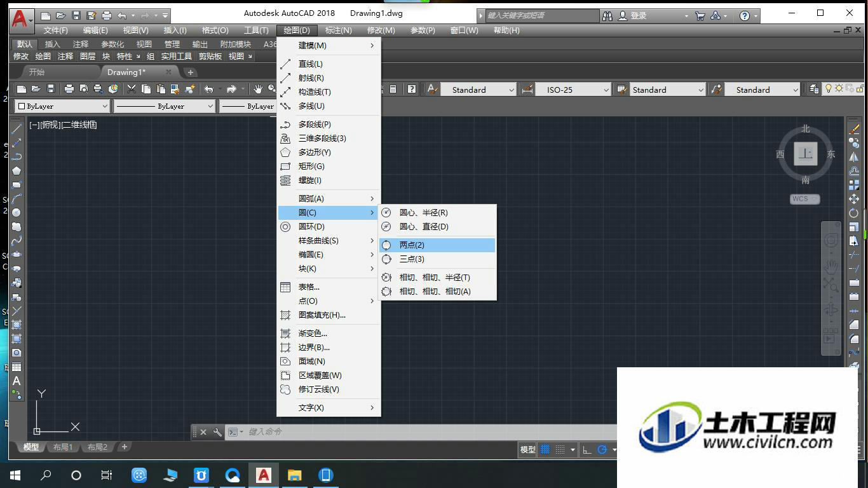Click the Undo arrow in quick access toolbar
The height and width of the screenshot is (488, 868).
click(122, 15)
